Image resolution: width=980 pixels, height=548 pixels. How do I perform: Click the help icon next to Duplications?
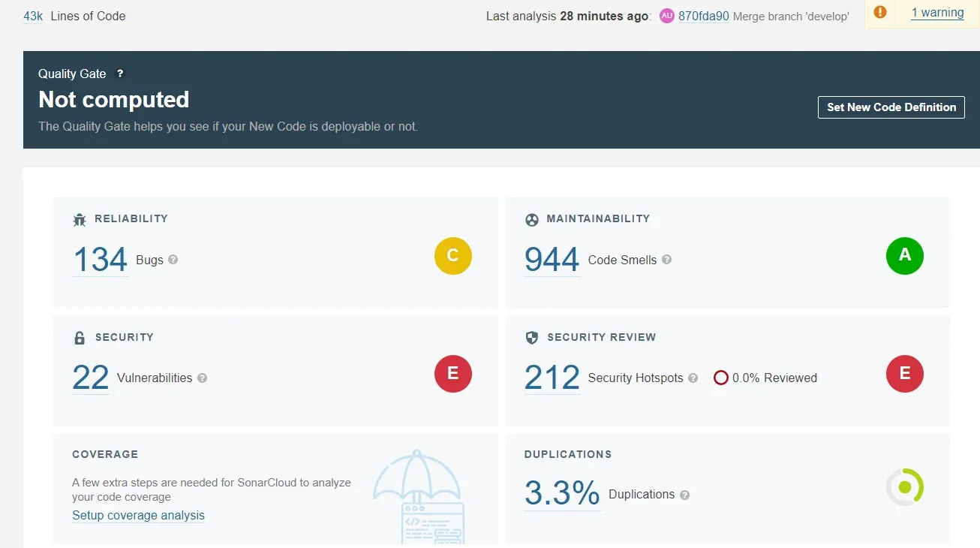tap(684, 495)
